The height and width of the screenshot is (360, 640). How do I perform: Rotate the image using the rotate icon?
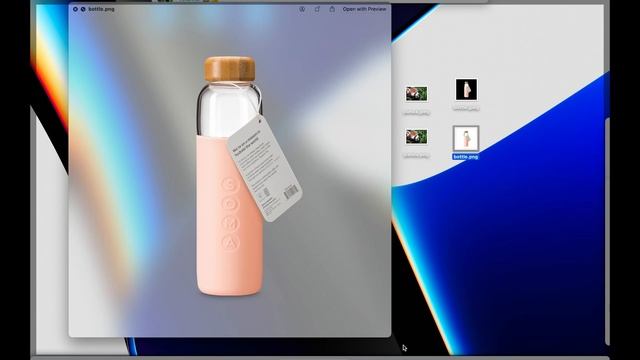pyautogui.click(x=317, y=9)
